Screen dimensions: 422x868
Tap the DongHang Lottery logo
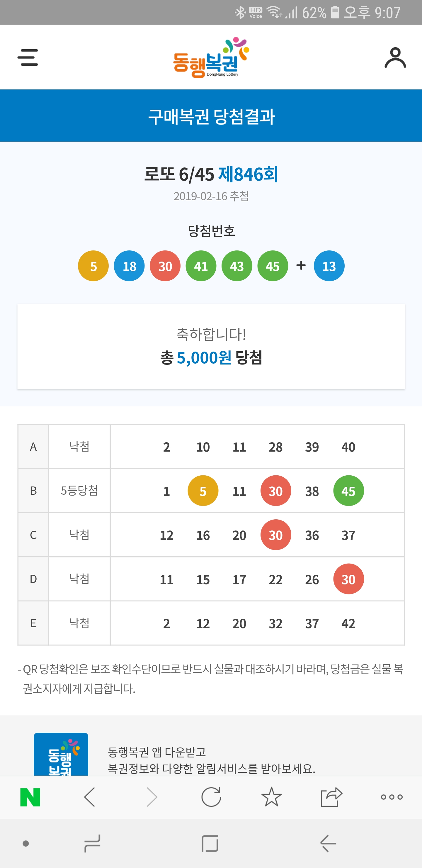(211, 57)
